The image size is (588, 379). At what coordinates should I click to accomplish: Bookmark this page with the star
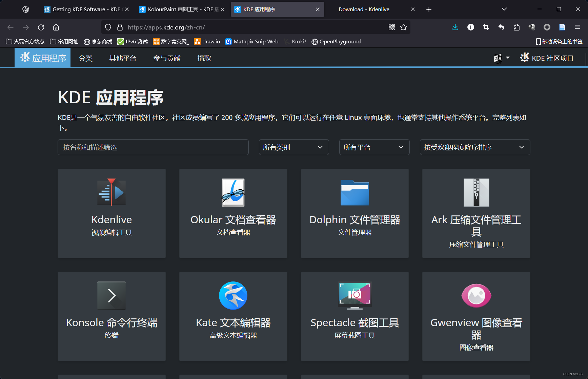(x=404, y=27)
